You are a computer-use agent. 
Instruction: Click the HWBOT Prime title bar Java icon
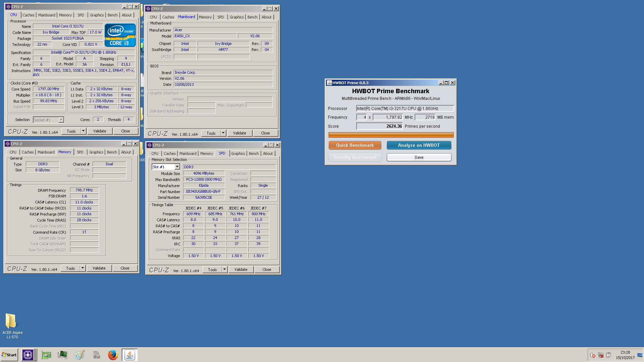pyautogui.click(x=329, y=83)
